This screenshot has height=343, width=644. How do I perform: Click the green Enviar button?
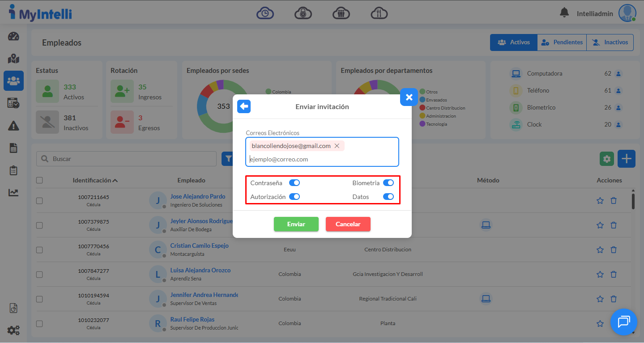point(296,224)
